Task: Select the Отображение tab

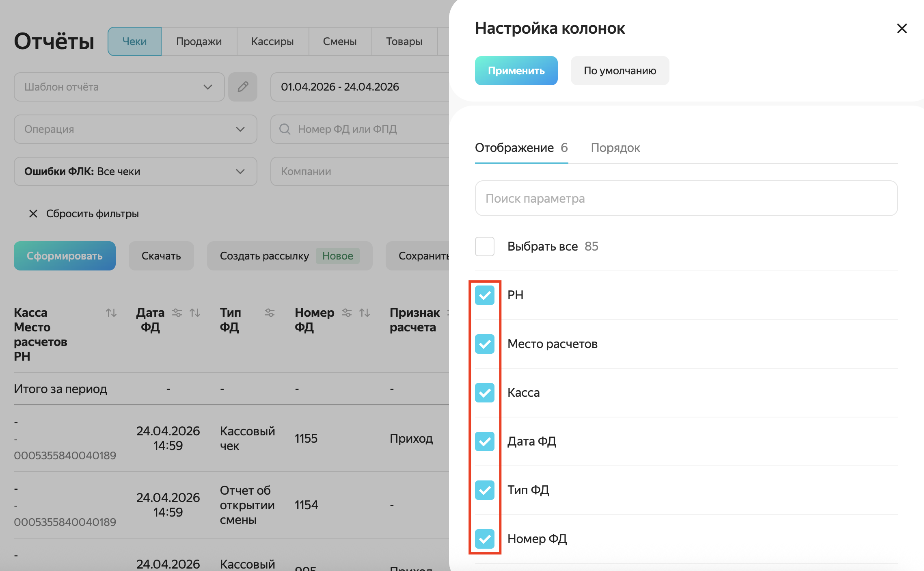Action: pyautogui.click(x=521, y=148)
